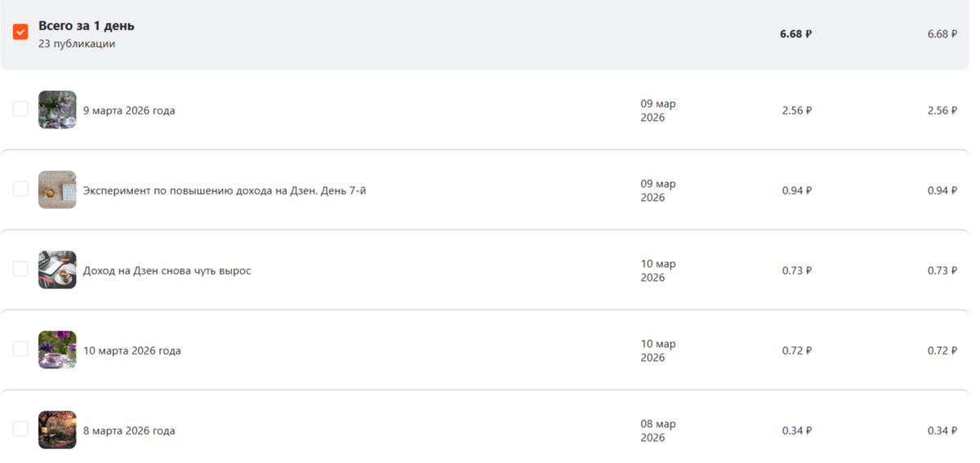Click the "Всего за 1 день" summary heading
Viewport: 980px width, 463px height.
tap(87, 26)
